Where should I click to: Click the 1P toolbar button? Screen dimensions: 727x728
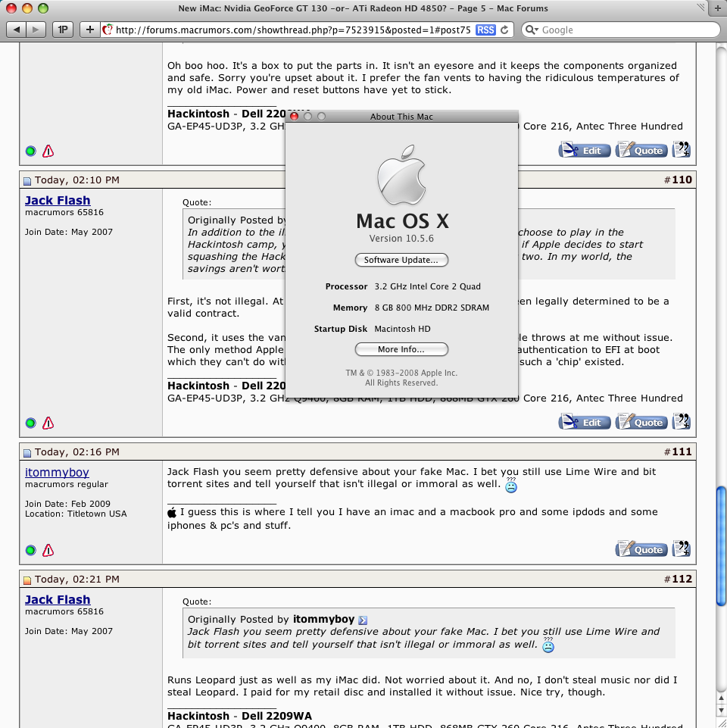point(62,30)
